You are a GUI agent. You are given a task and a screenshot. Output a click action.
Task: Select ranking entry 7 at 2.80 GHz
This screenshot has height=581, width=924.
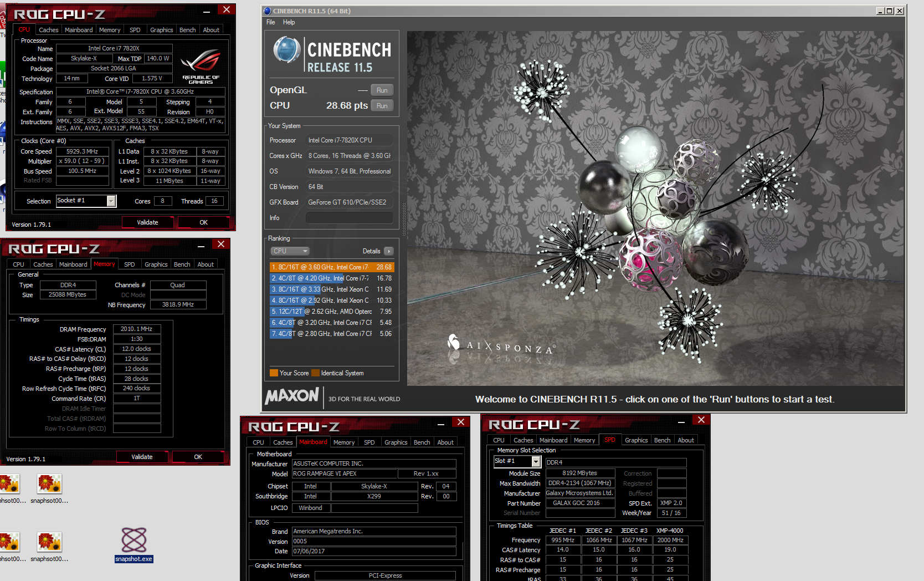click(x=332, y=334)
